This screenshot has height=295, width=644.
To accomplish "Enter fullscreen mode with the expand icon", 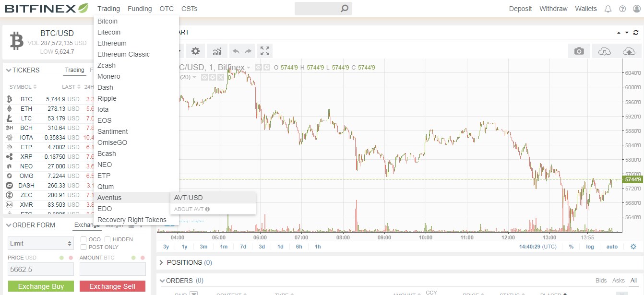I will tap(264, 50).
